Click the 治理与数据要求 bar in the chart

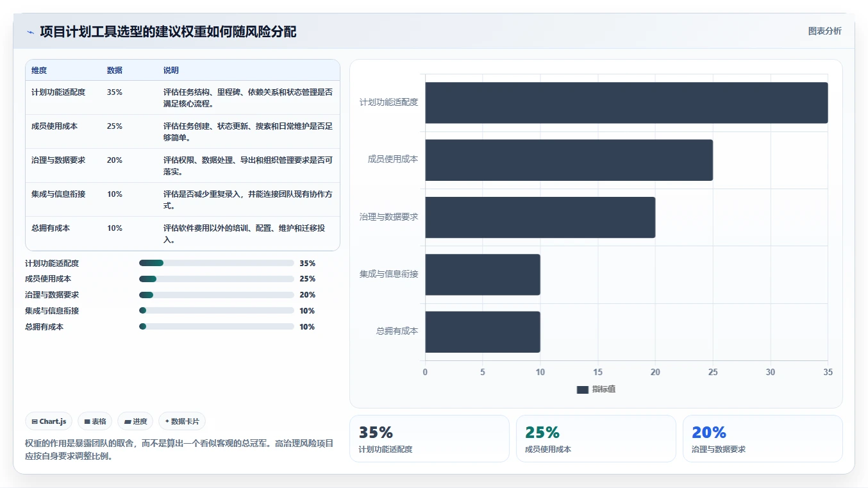(x=540, y=217)
